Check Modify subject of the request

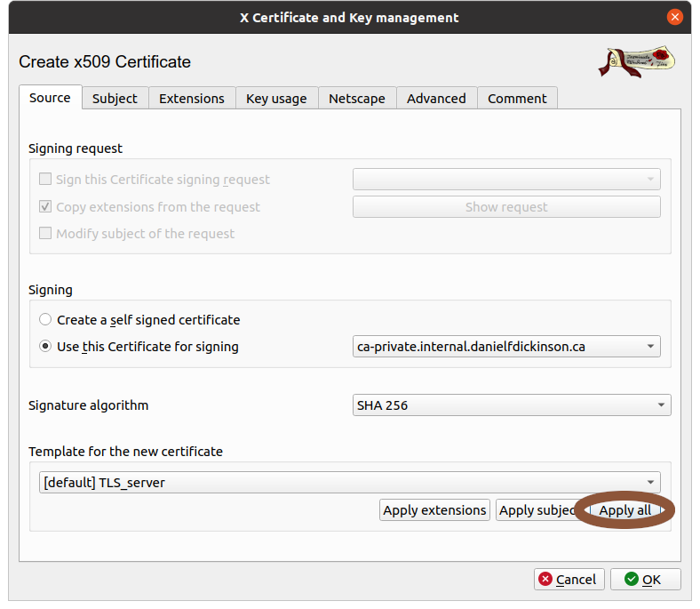[x=137, y=234]
